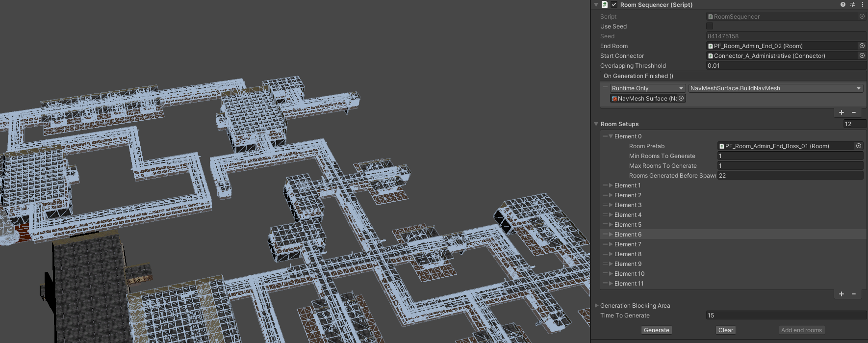The image size is (868, 343).
Task: Open the component presets icon
Action: point(853,4)
